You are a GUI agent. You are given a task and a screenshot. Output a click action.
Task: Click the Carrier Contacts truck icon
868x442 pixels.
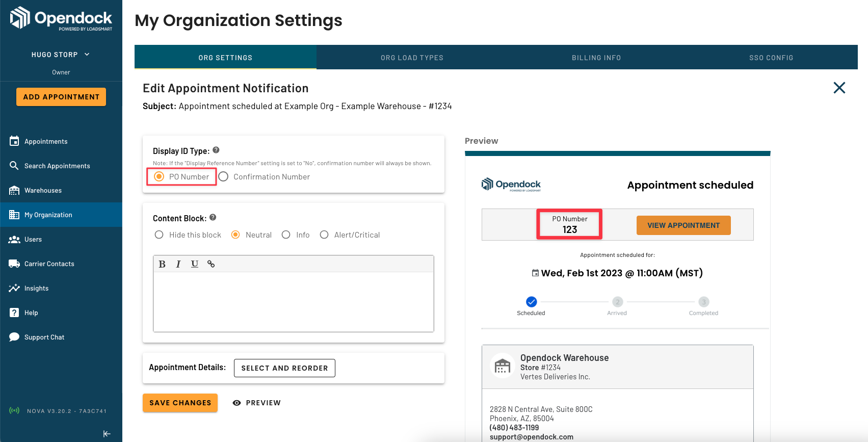pyautogui.click(x=14, y=264)
